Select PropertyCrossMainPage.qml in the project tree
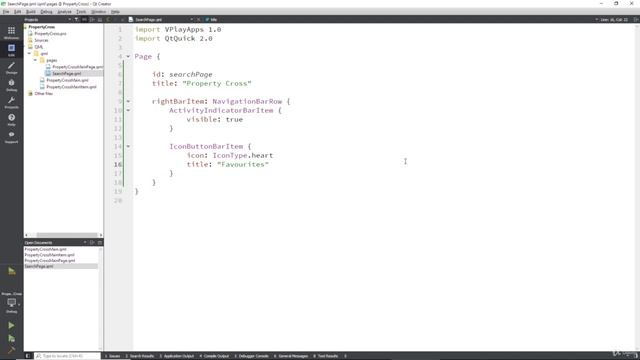The width and height of the screenshot is (640, 360). pyautogui.click(x=78, y=67)
